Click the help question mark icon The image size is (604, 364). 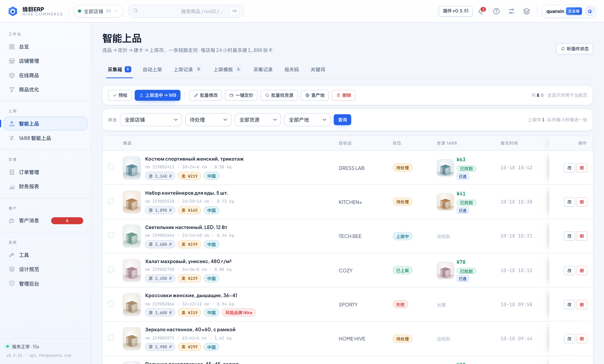[496, 11]
